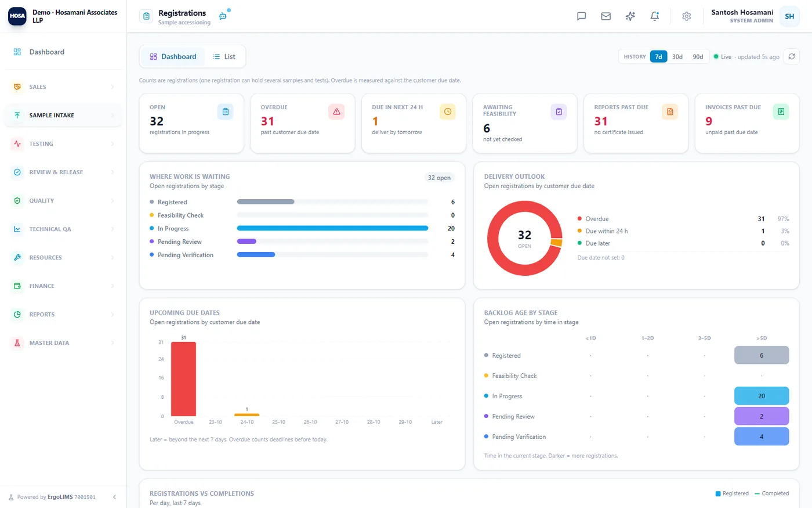Click the chat messages icon in header
The height and width of the screenshot is (508, 812).
[581, 16]
